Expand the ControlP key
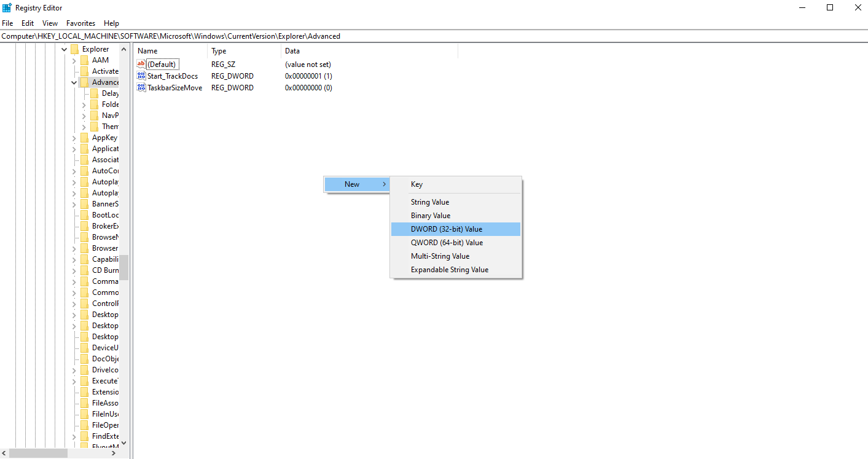 (x=74, y=304)
